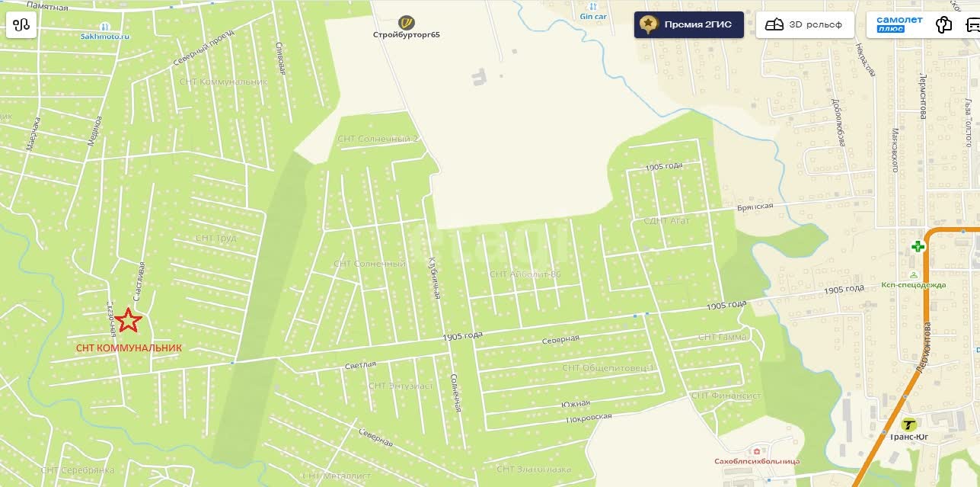
Task: Open the Транс-Юг yellow marker
Action: pyautogui.click(x=908, y=425)
